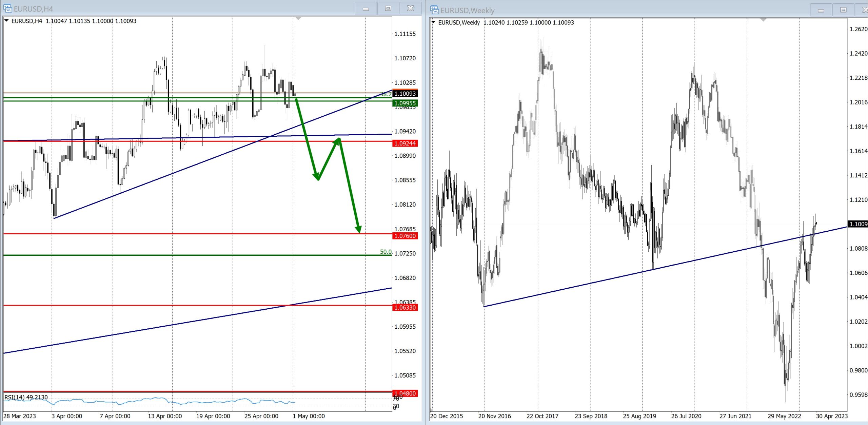Click the RSI(14) indicator label

[26, 397]
